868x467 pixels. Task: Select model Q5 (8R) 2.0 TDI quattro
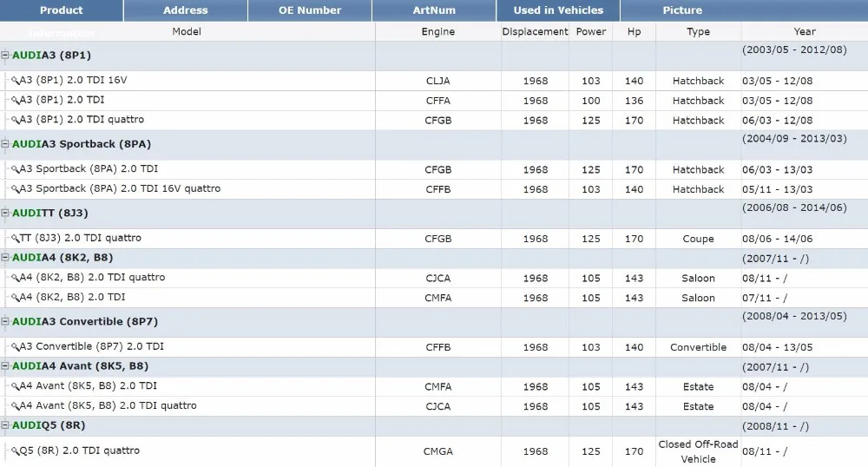click(80, 451)
